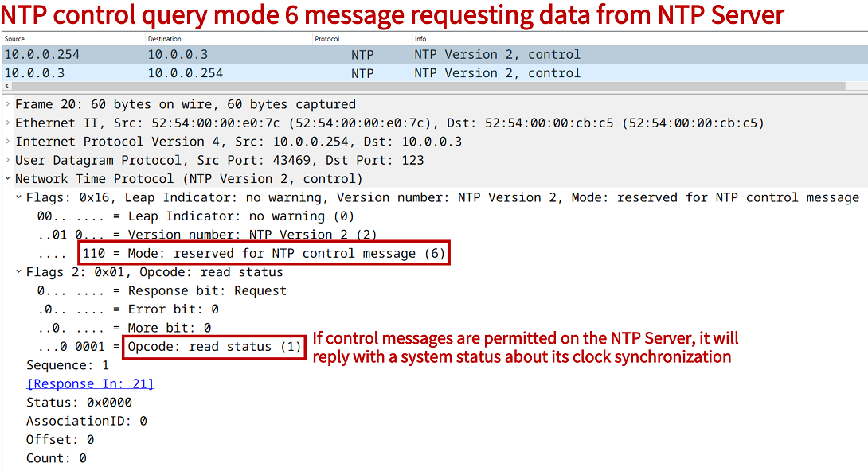Select the Sequence: 1 field

[x=68, y=365]
